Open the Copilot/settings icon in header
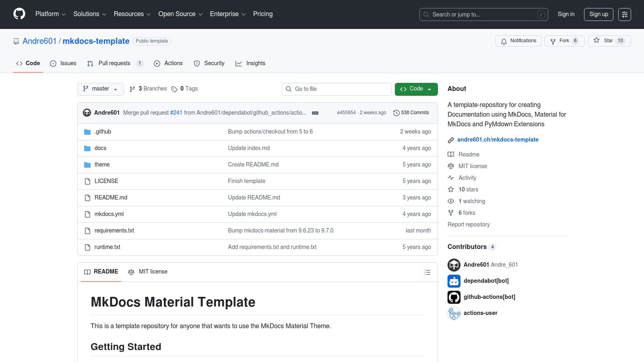This screenshot has width=644, height=362. (x=624, y=14)
